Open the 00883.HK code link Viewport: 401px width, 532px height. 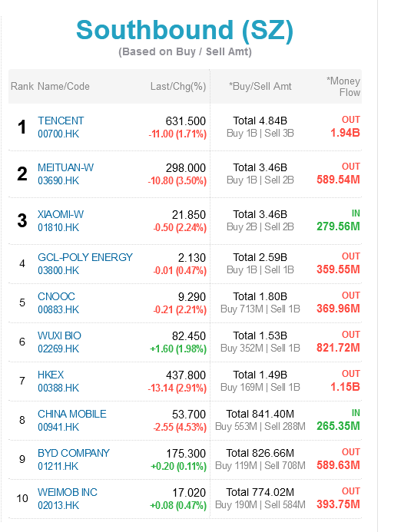(x=58, y=310)
